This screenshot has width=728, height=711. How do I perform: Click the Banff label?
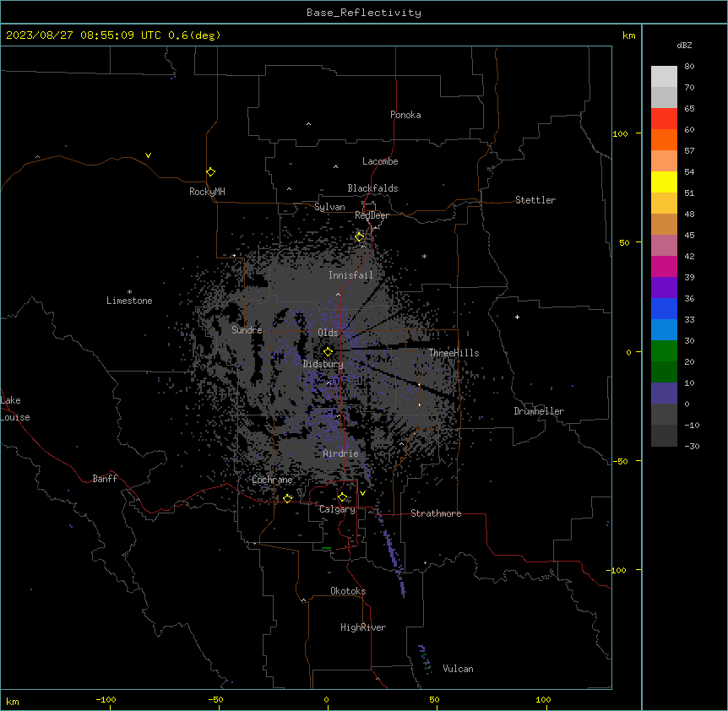point(105,479)
